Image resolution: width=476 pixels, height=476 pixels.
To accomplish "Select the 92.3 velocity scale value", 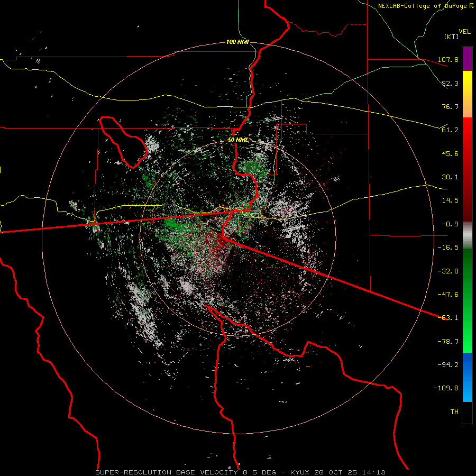I will (x=450, y=83).
